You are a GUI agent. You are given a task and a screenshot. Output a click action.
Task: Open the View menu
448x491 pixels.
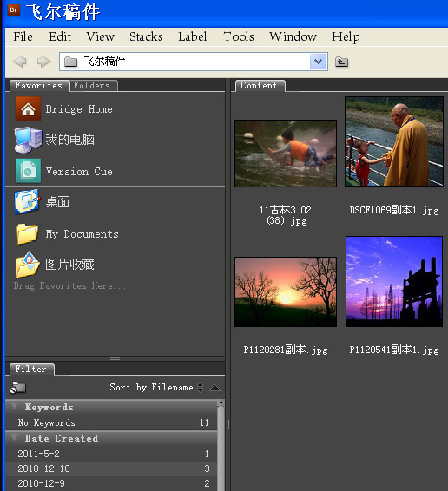coord(101,36)
